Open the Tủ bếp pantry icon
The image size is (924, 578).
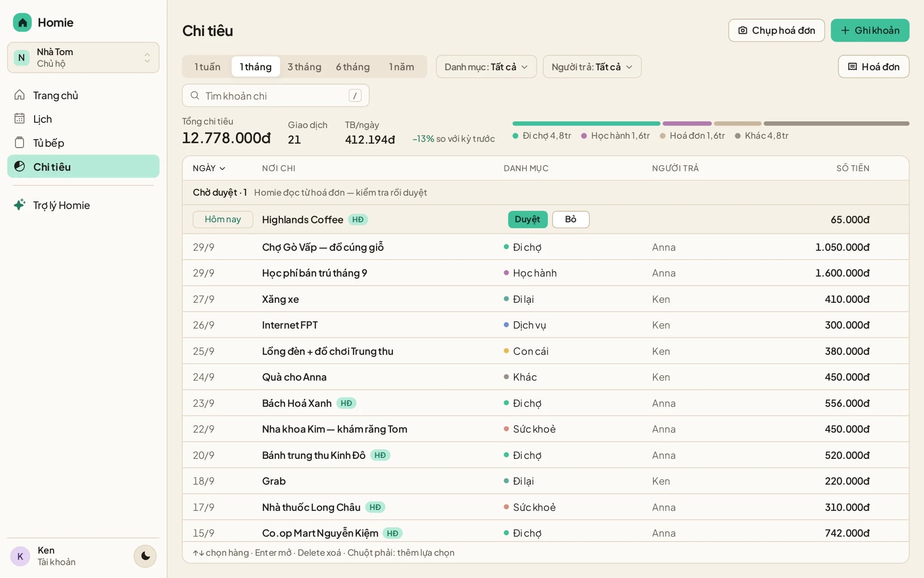click(20, 143)
